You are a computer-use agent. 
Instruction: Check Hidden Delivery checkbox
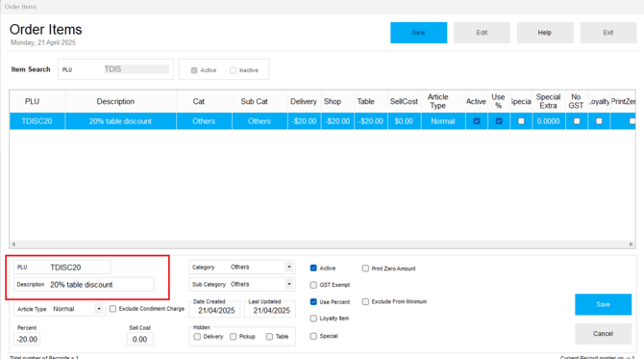(x=197, y=337)
